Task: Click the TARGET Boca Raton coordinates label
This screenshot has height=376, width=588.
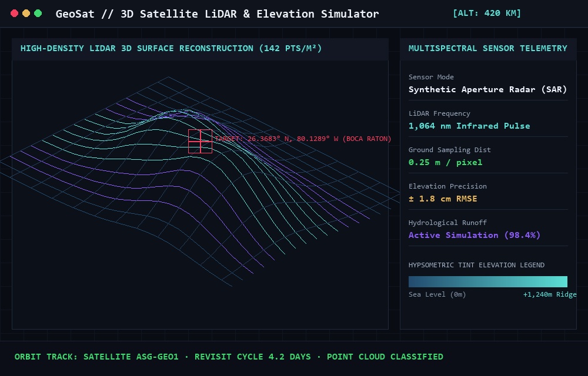Action: (303, 139)
